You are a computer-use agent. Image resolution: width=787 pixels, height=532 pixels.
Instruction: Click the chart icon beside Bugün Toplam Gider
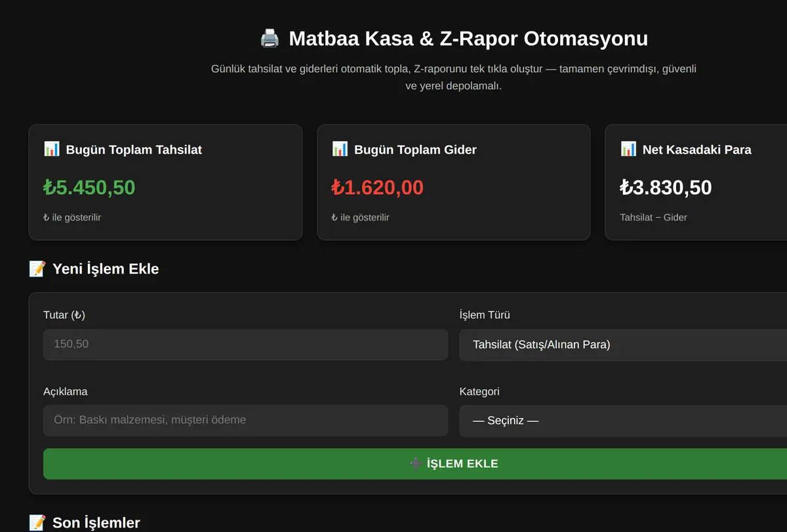(340, 149)
